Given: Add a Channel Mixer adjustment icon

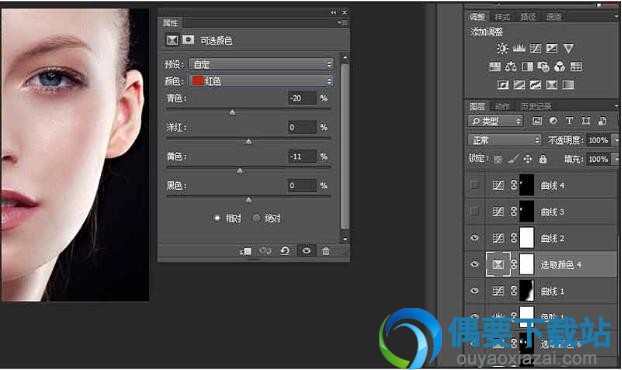Looking at the screenshot, I should (559, 67).
